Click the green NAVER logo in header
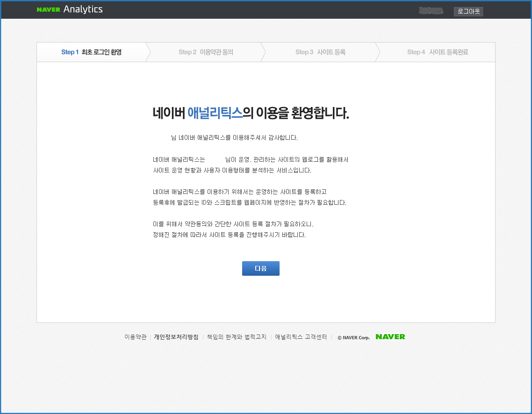The width and height of the screenshot is (532, 414). click(48, 10)
